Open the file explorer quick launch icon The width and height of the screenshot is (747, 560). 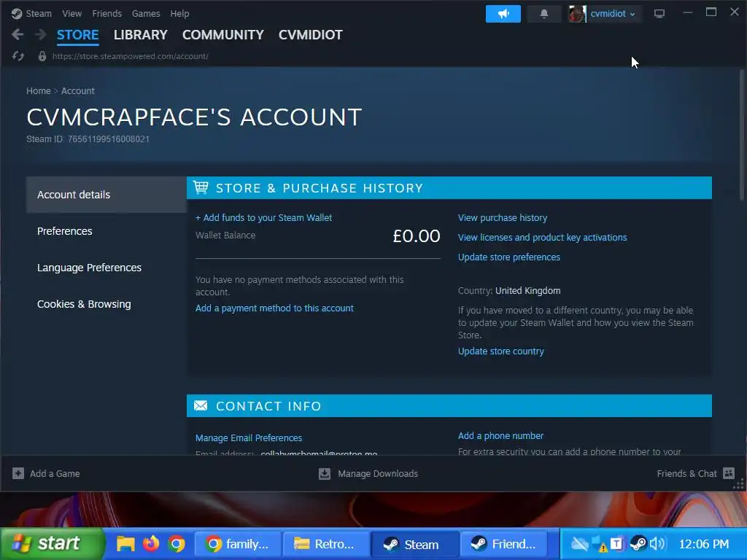pos(125,544)
